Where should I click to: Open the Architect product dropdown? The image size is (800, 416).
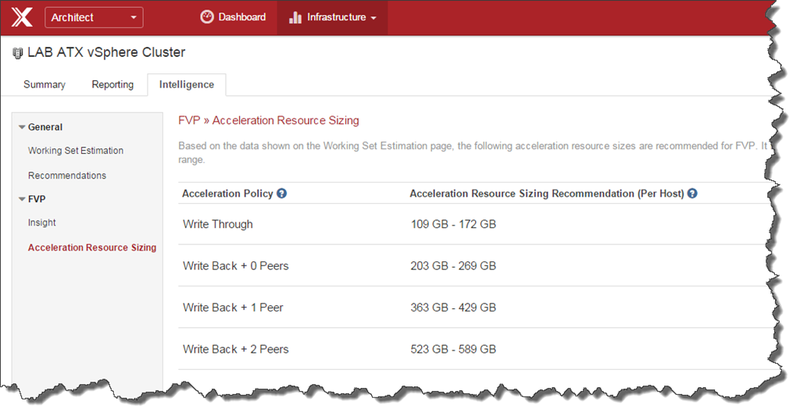click(94, 17)
